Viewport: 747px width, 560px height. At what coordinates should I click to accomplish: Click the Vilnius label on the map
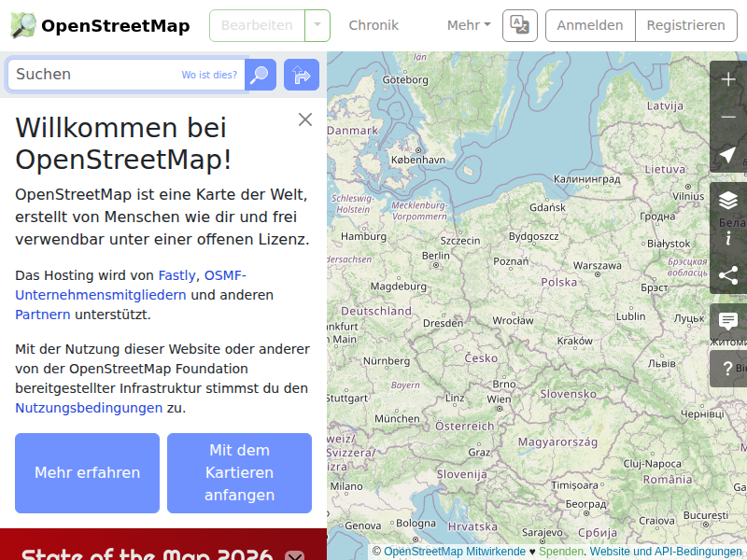[688, 196]
